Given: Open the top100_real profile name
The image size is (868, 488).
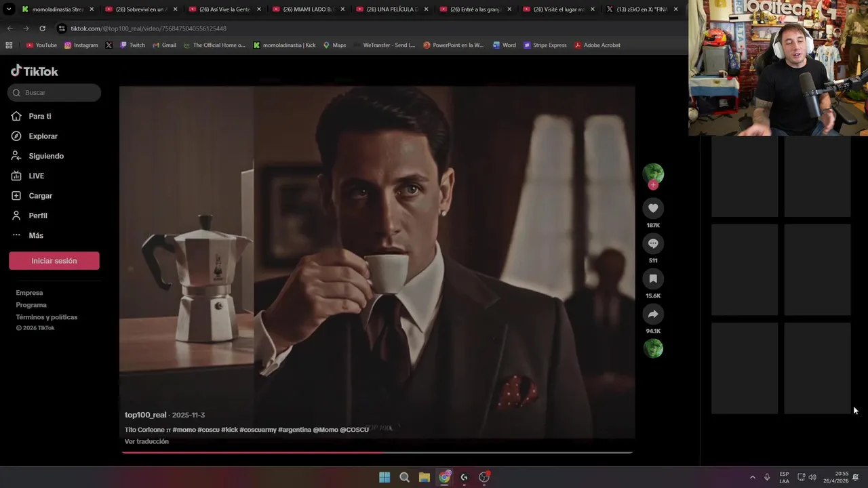Looking at the screenshot, I should click(x=145, y=415).
